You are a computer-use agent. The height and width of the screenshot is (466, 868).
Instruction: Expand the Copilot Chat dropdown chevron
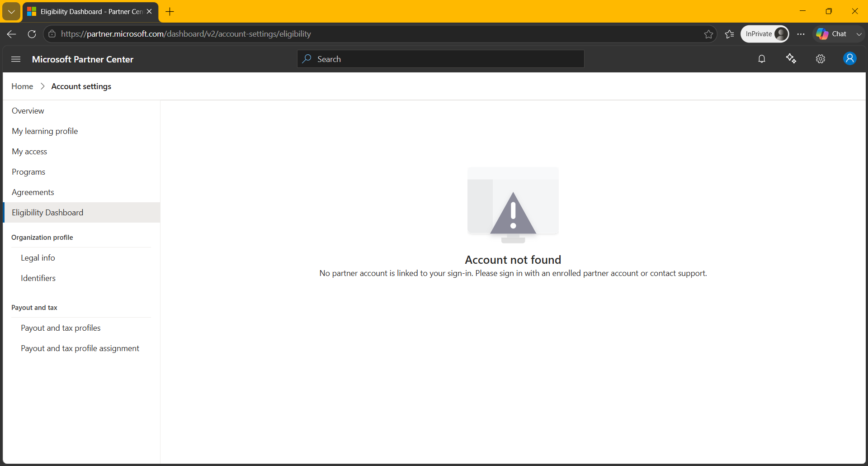click(859, 34)
